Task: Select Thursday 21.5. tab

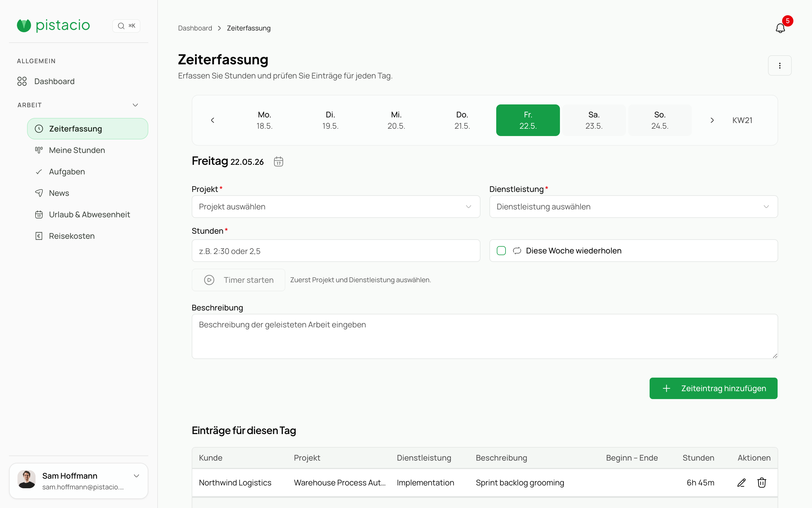Action: [x=462, y=120]
